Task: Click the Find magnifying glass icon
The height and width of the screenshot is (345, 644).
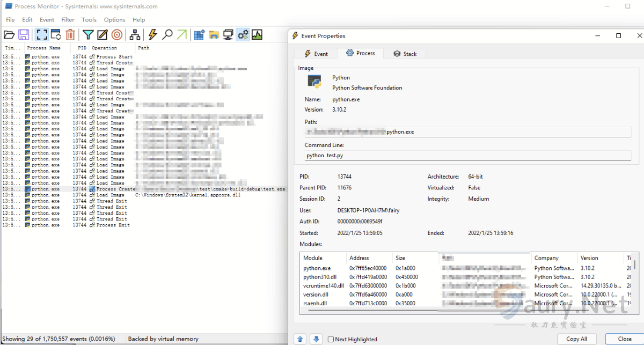Action: point(167,35)
